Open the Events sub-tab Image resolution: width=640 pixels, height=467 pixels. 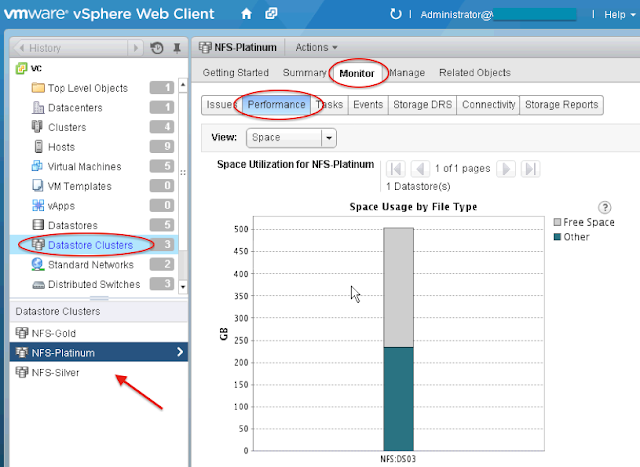click(368, 105)
